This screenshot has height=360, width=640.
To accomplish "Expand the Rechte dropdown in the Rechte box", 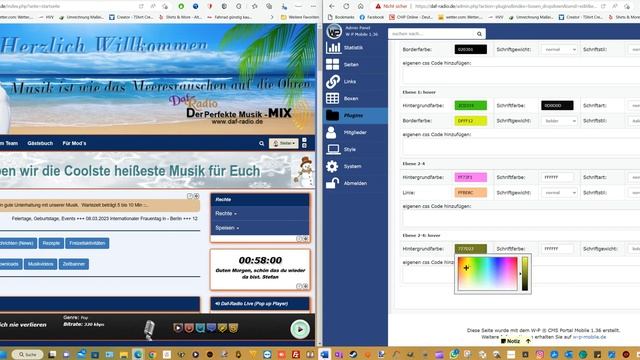I will [226, 213].
